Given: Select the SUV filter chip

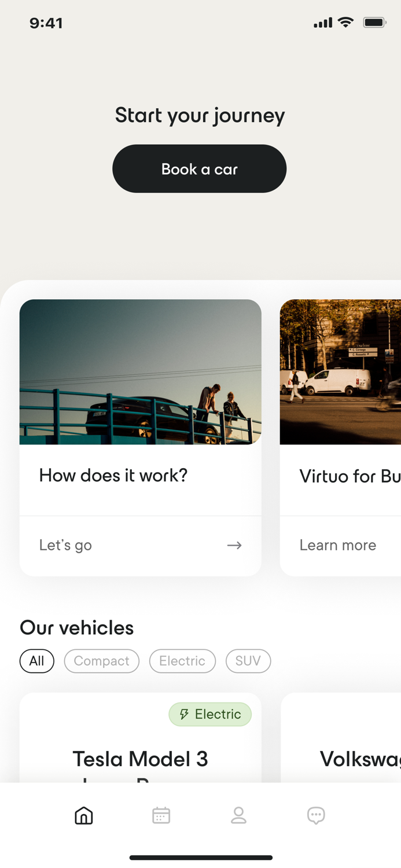Looking at the screenshot, I should pos(248,660).
